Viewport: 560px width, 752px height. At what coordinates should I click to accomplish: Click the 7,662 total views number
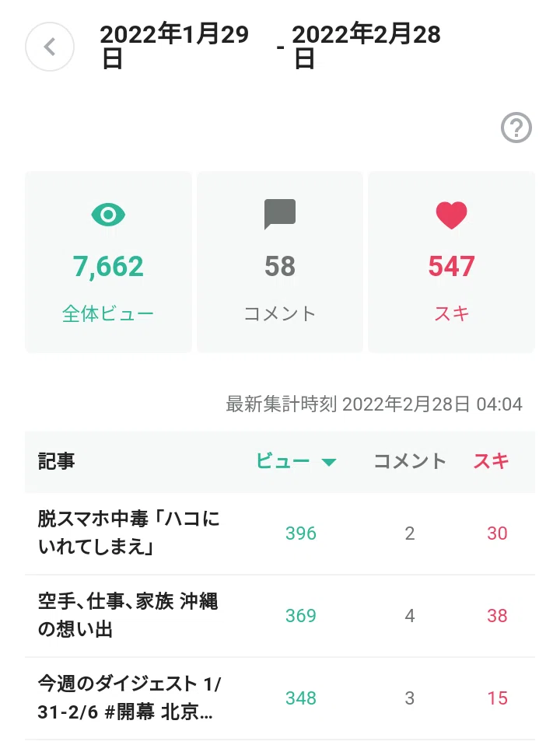(x=108, y=267)
